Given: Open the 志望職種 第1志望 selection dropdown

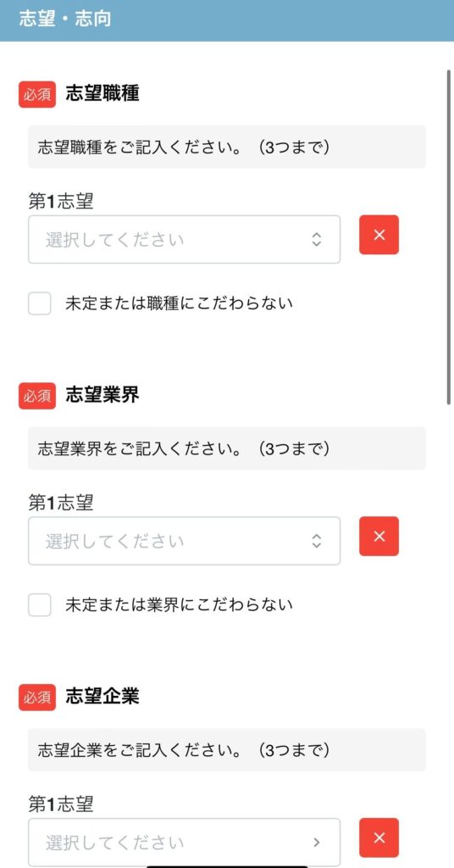Looking at the screenshot, I should 184,239.
